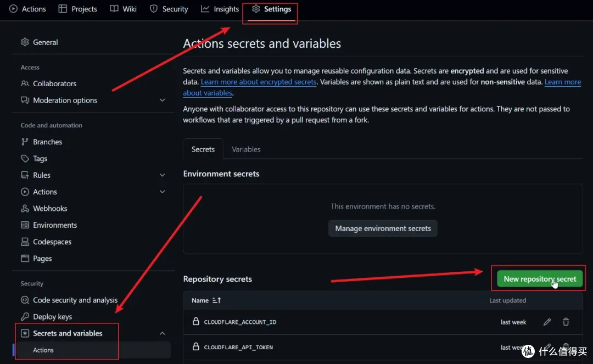
Task: Expand Moderation options chevron
Action: click(162, 100)
